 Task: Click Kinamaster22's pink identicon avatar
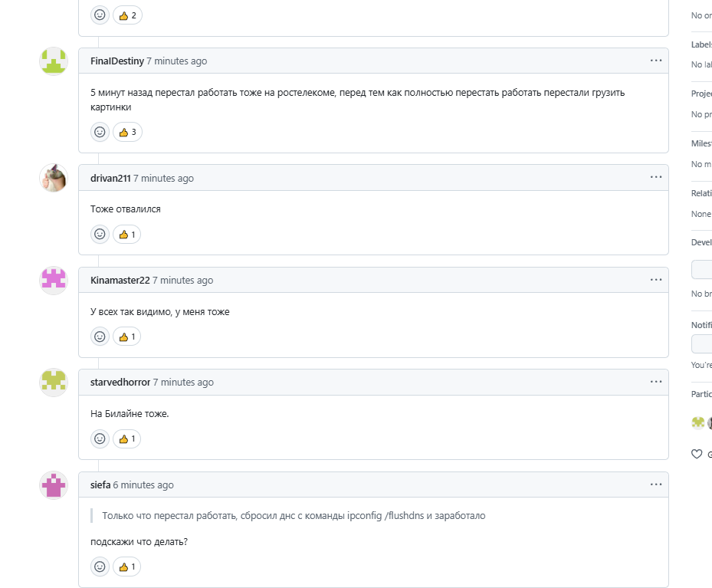(54, 281)
